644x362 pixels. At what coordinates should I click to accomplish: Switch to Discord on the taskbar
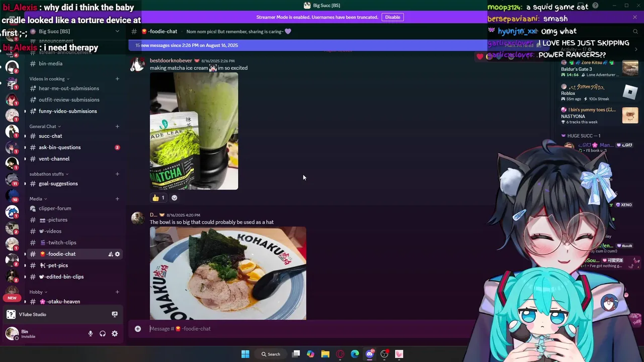click(x=370, y=354)
